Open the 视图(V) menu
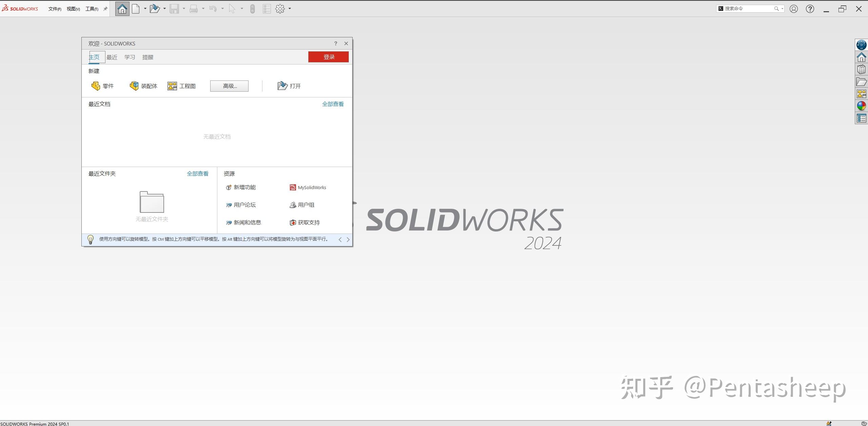Screen dimensions: 868x426 pyautogui.click(x=73, y=9)
